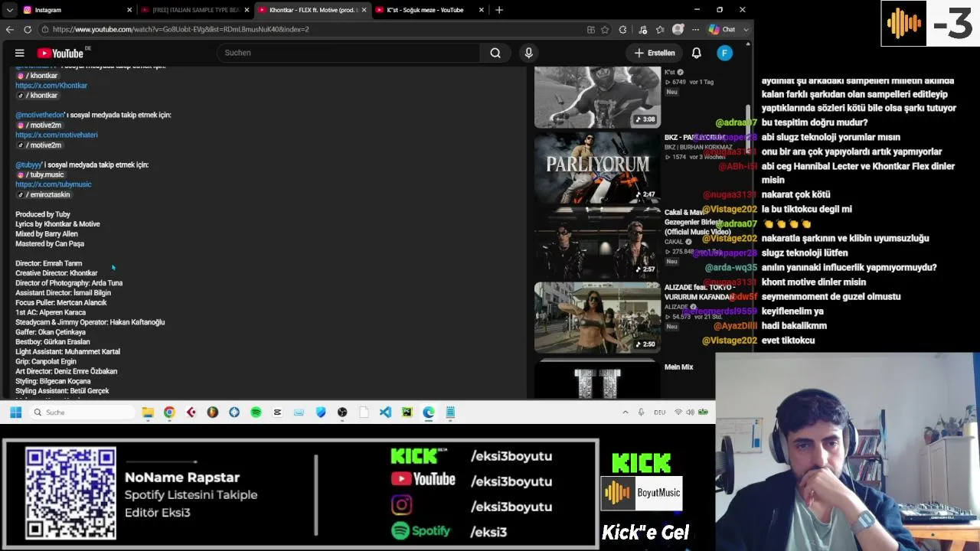Click the @motivethedon mention link
The image size is (980, 551).
click(40, 115)
